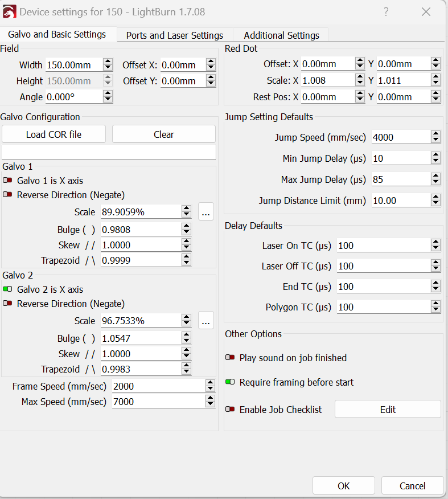Clear the loaded COR file
The width and height of the screenshot is (448, 499).
pos(164,134)
